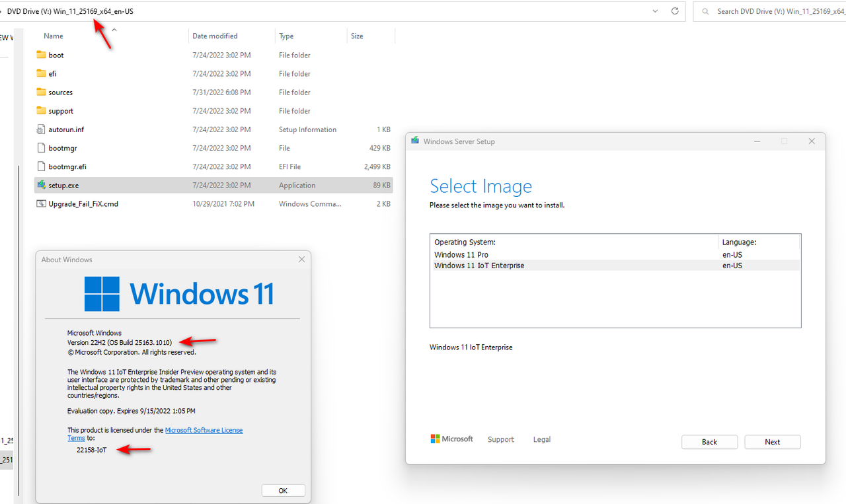This screenshot has width=846, height=504.
Task: Select the autorun.inf file name
Action: click(66, 130)
